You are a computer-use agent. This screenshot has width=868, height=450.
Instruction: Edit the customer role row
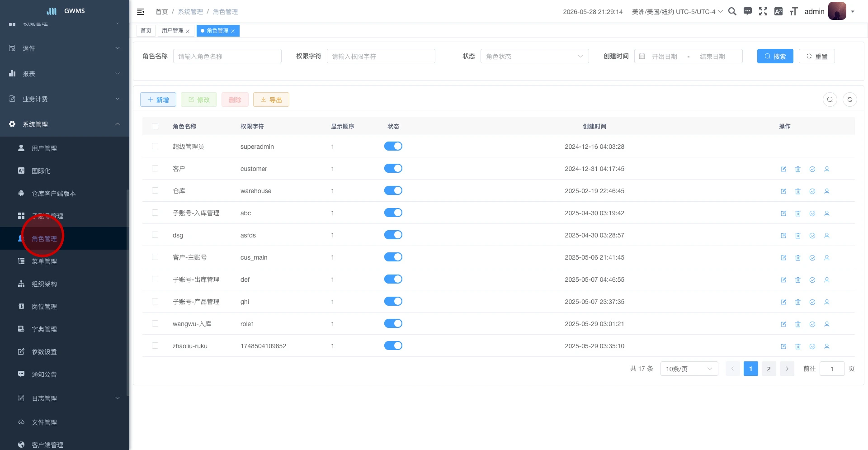tap(783, 169)
